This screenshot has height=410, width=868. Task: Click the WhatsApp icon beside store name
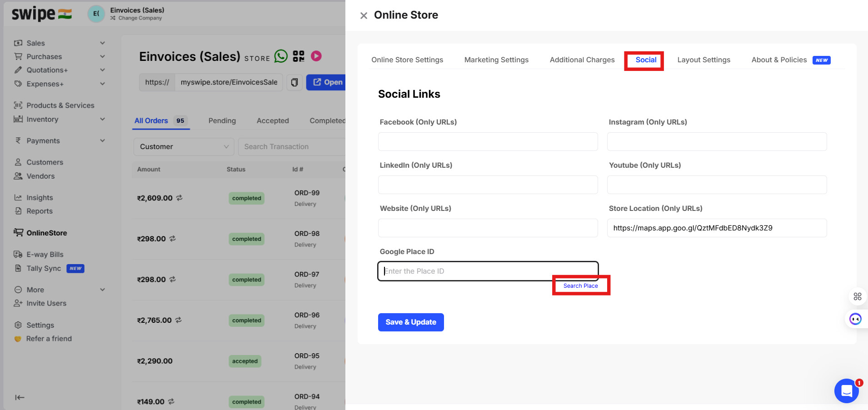pyautogui.click(x=281, y=56)
